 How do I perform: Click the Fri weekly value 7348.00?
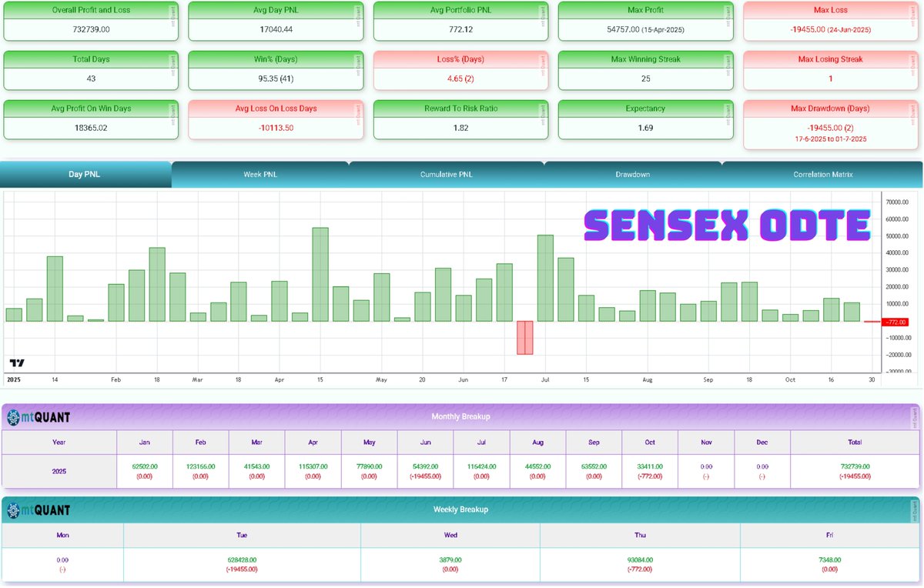point(829,560)
